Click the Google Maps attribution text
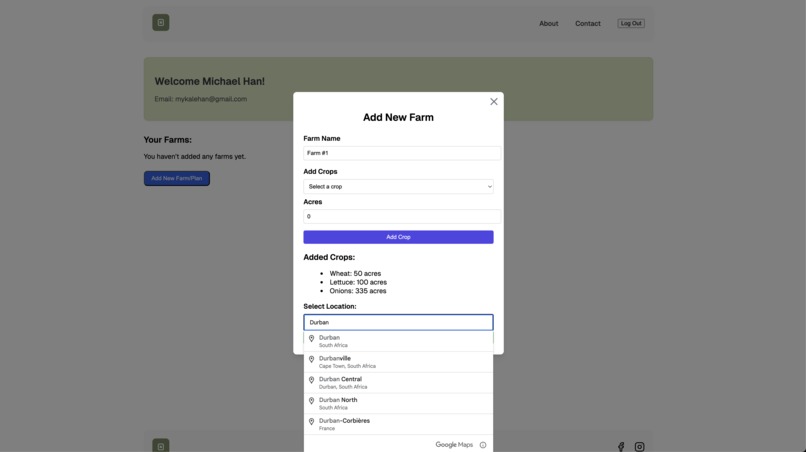 [x=454, y=445]
